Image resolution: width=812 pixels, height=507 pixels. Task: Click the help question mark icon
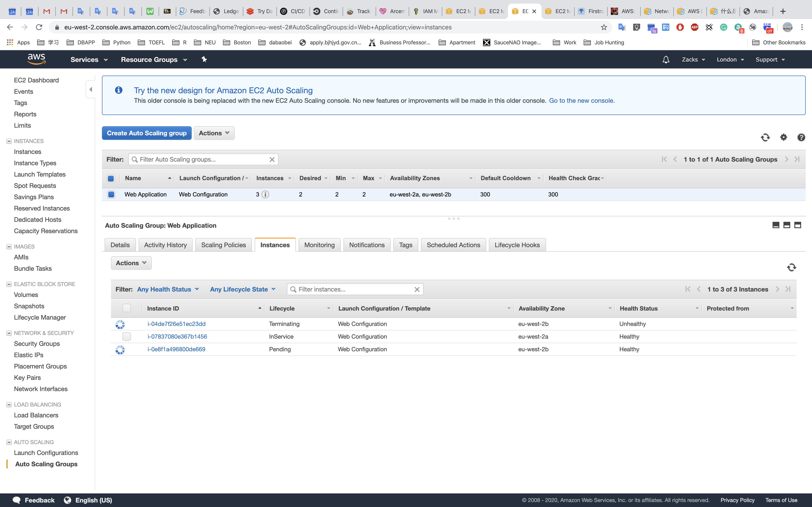coord(801,137)
